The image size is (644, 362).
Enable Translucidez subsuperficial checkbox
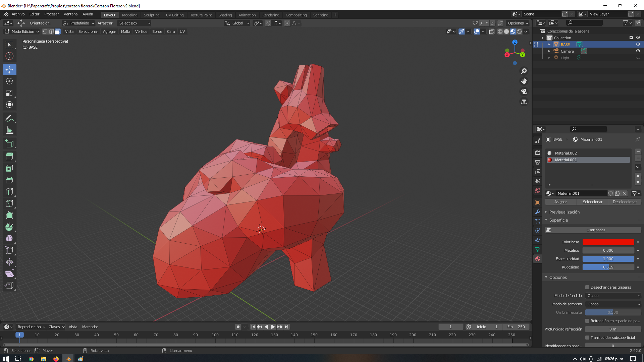[x=587, y=338]
